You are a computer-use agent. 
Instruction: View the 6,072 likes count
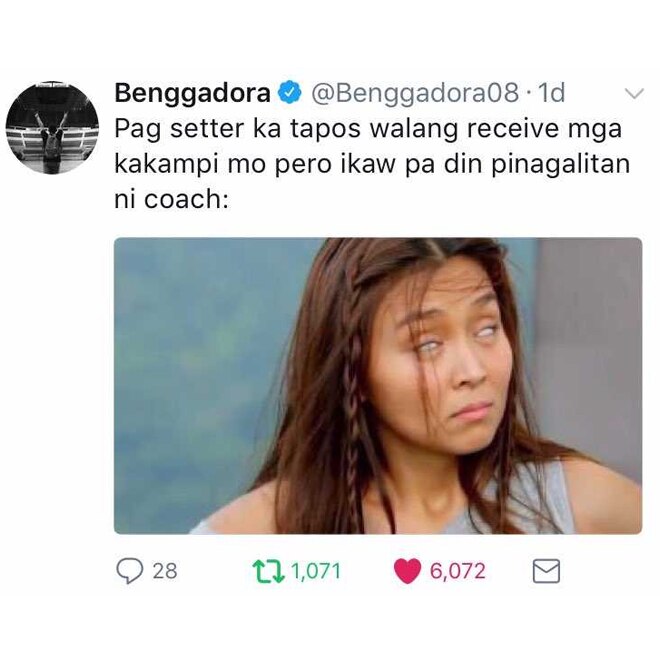pos(458,571)
